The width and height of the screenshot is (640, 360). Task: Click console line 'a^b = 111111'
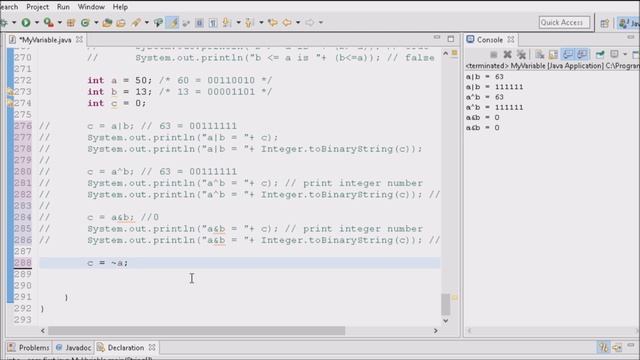[494, 107]
